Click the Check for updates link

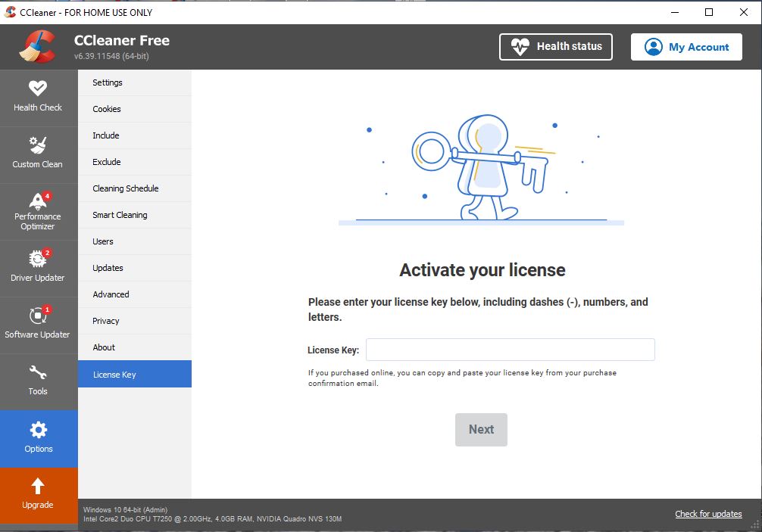click(708, 514)
